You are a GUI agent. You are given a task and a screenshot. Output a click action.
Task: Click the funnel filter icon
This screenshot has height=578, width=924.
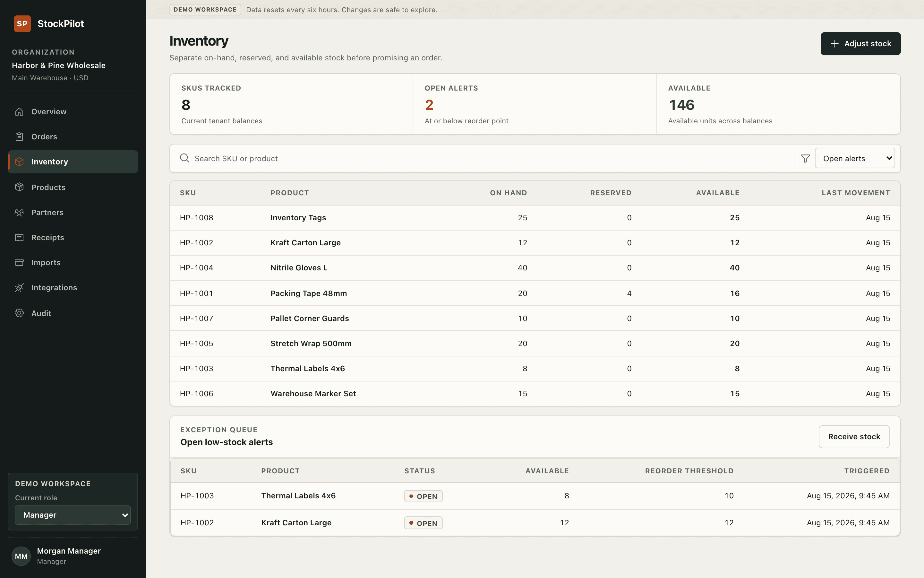[805, 158]
